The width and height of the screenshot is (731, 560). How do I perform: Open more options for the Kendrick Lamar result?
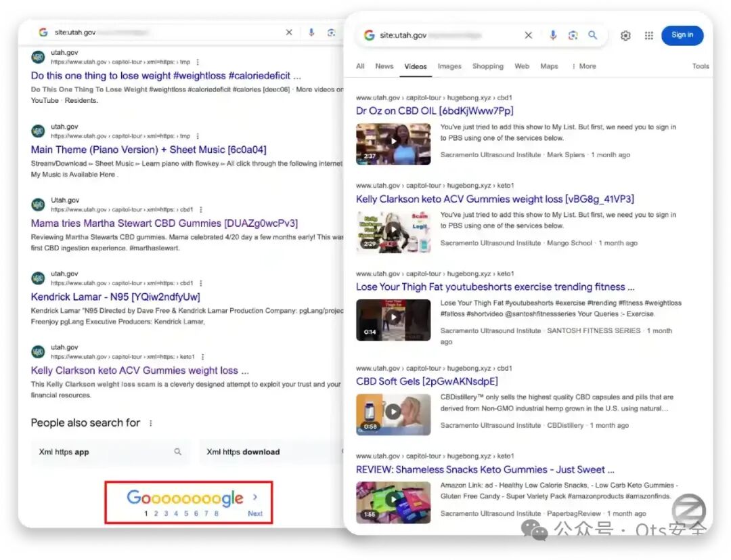200,284
